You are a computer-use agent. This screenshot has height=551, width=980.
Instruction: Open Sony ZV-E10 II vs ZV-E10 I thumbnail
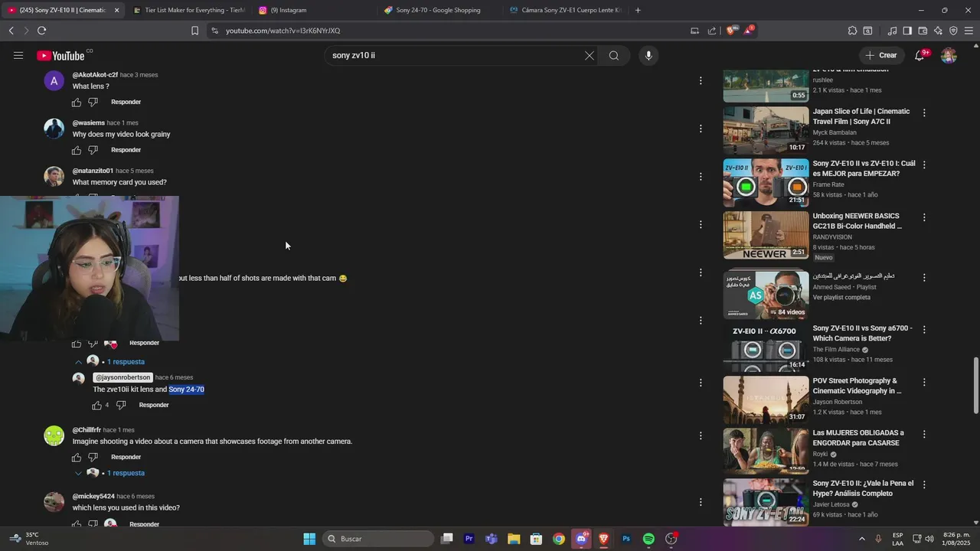pyautogui.click(x=766, y=183)
